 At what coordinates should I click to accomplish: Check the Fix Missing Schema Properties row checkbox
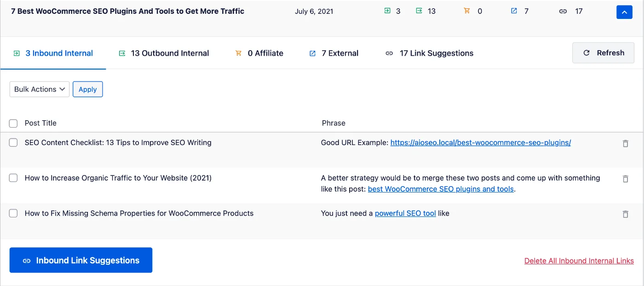pos(13,213)
